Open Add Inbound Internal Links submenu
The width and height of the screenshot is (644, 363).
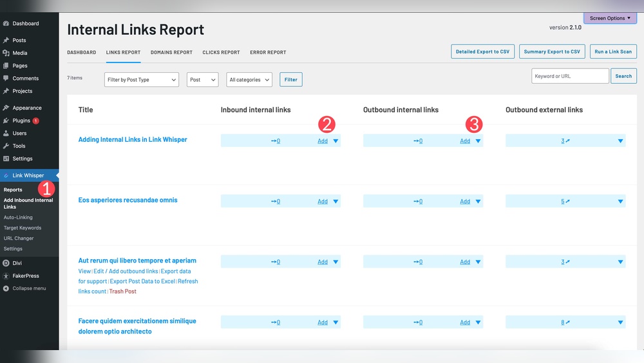tap(28, 204)
